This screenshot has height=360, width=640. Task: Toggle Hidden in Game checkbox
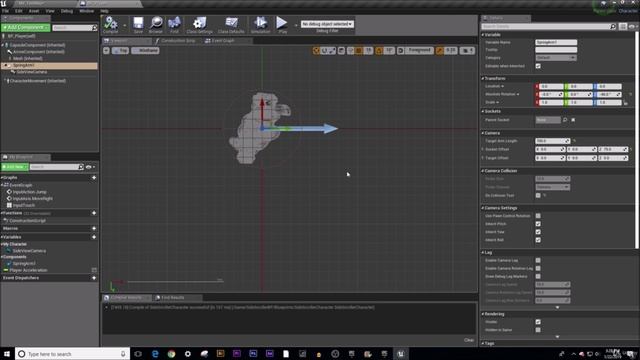point(538,330)
